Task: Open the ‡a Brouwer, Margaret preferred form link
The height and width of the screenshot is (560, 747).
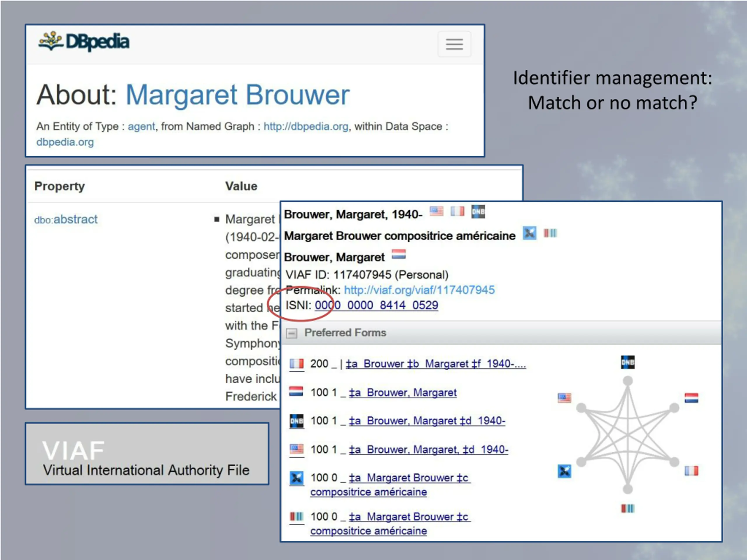Action: [403, 392]
